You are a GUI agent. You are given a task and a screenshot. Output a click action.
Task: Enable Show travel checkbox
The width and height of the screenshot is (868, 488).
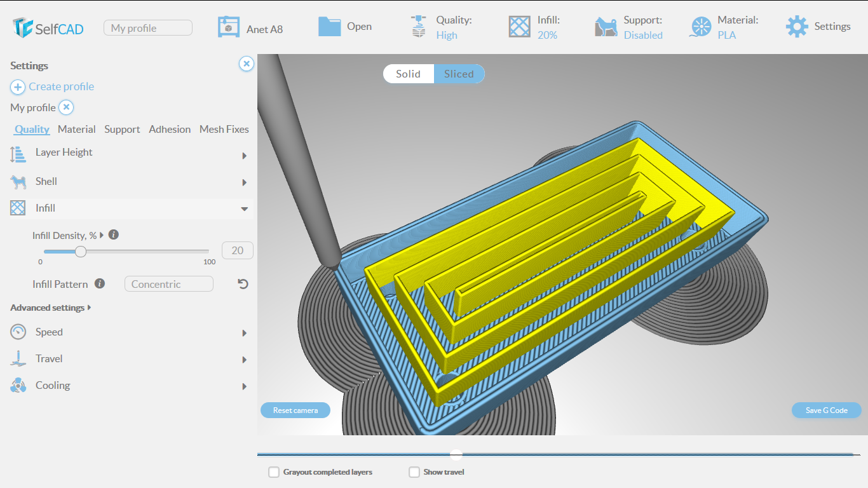click(x=414, y=472)
